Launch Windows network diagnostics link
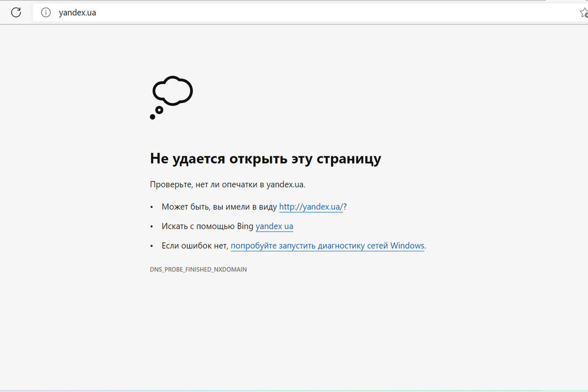Viewport: 588px width, 392px height. [x=327, y=246]
